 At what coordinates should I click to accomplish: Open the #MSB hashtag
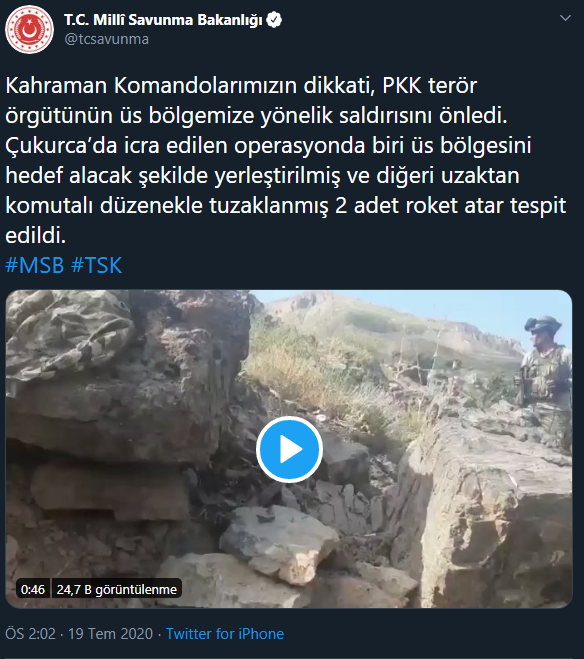(x=34, y=265)
